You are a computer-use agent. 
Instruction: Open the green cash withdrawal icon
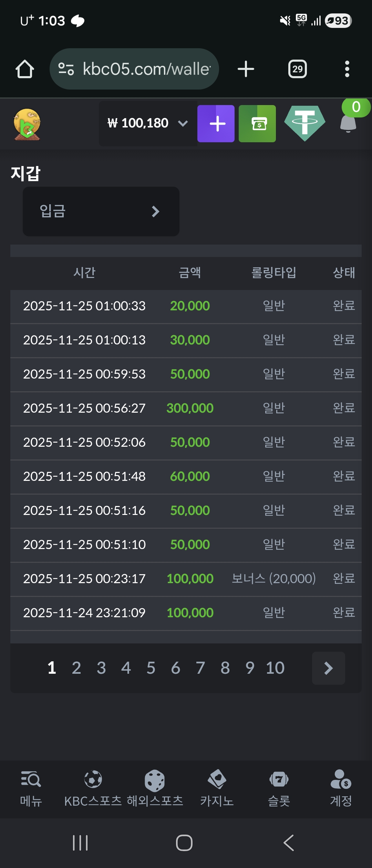tap(257, 124)
